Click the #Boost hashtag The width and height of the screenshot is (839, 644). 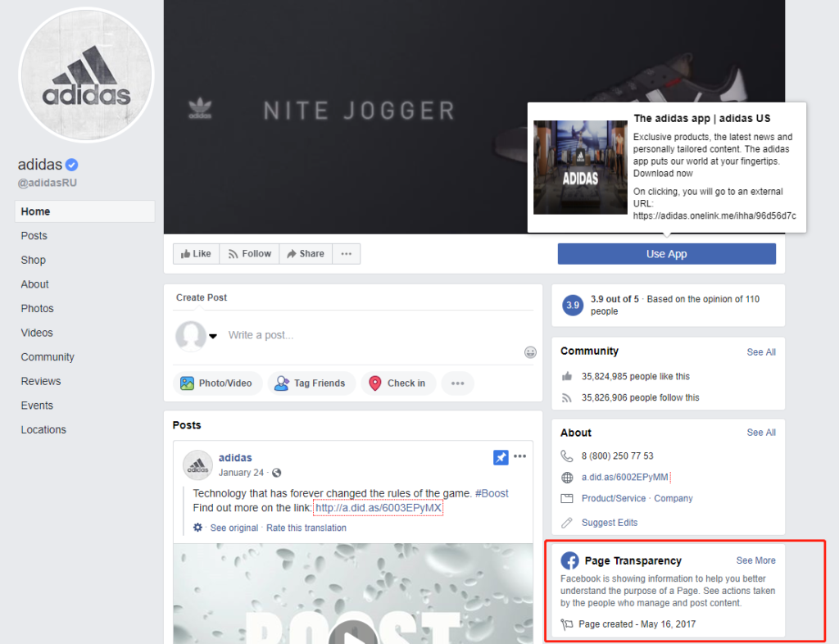tap(492, 493)
